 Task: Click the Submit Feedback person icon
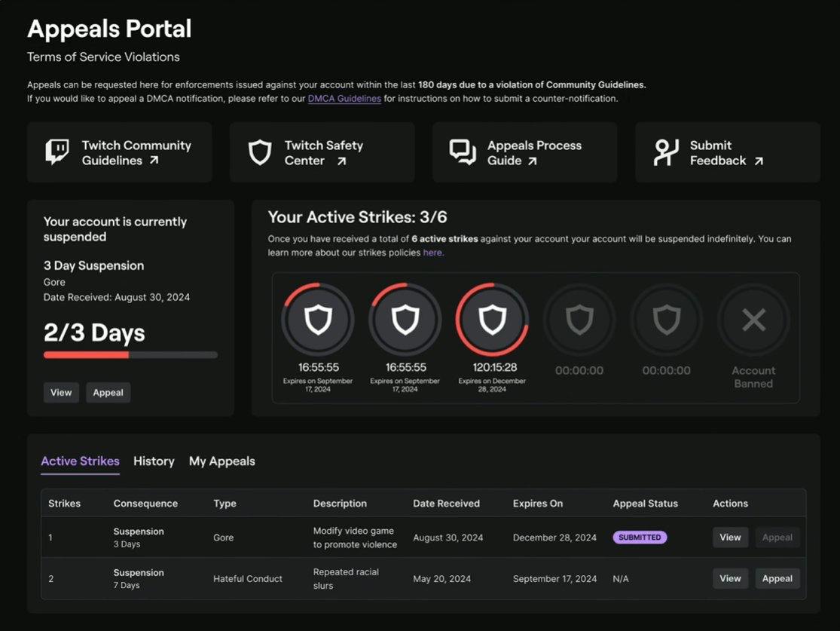[x=665, y=152]
